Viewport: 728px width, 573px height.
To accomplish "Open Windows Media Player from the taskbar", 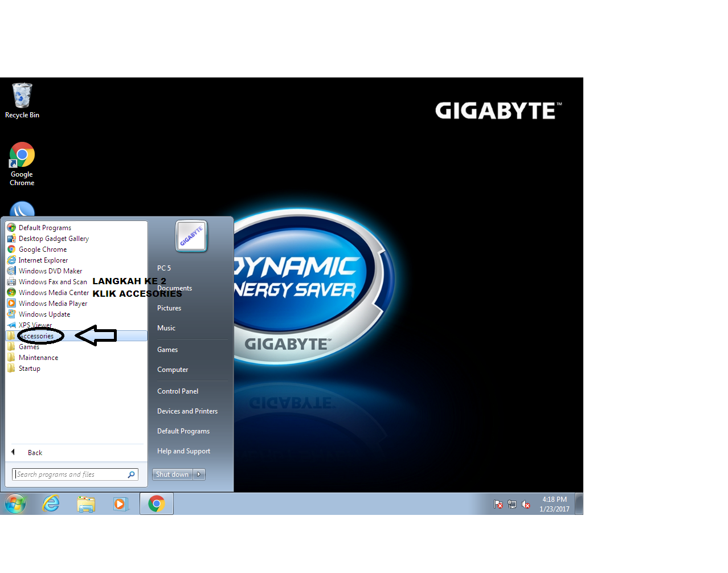I will pyautogui.click(x=121, y=504).
